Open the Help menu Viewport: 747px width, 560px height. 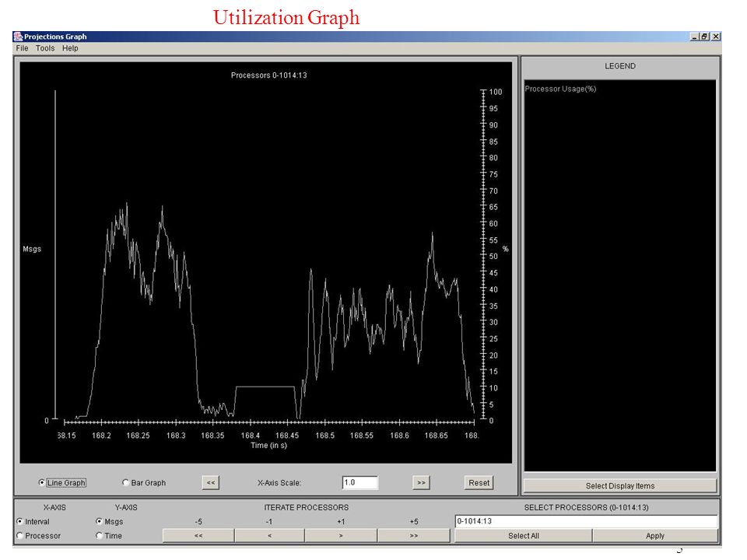tap(70, 48)
